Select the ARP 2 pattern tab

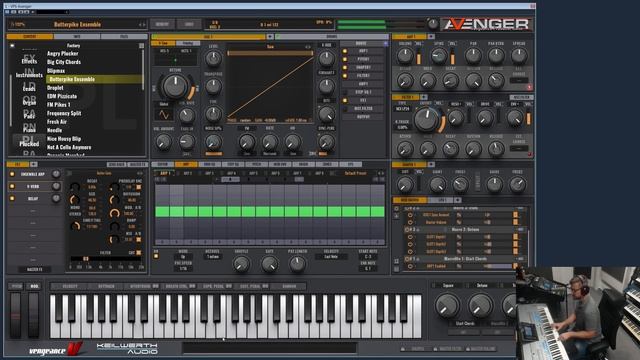coord(187,173)
